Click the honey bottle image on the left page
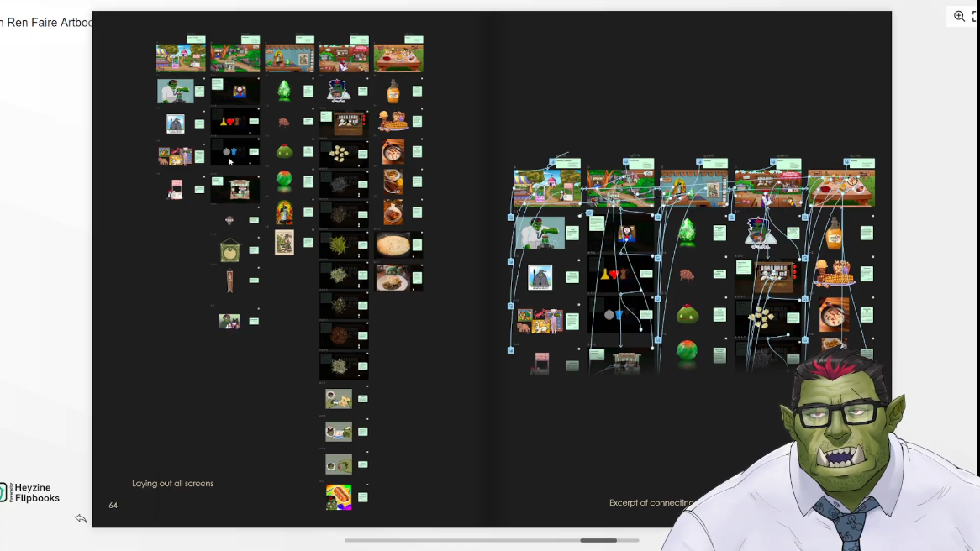 (x=393, y=92)
